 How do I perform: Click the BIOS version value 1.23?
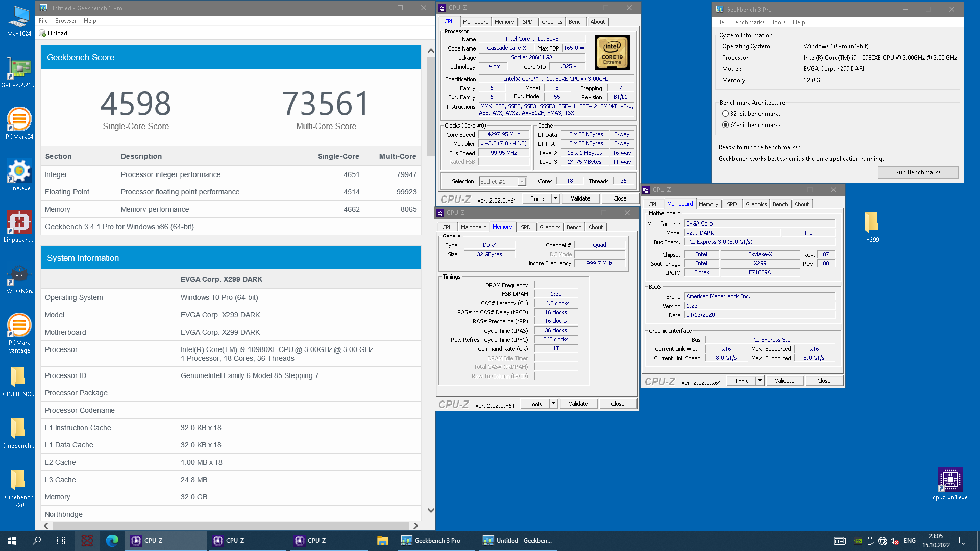coord(759,306)
